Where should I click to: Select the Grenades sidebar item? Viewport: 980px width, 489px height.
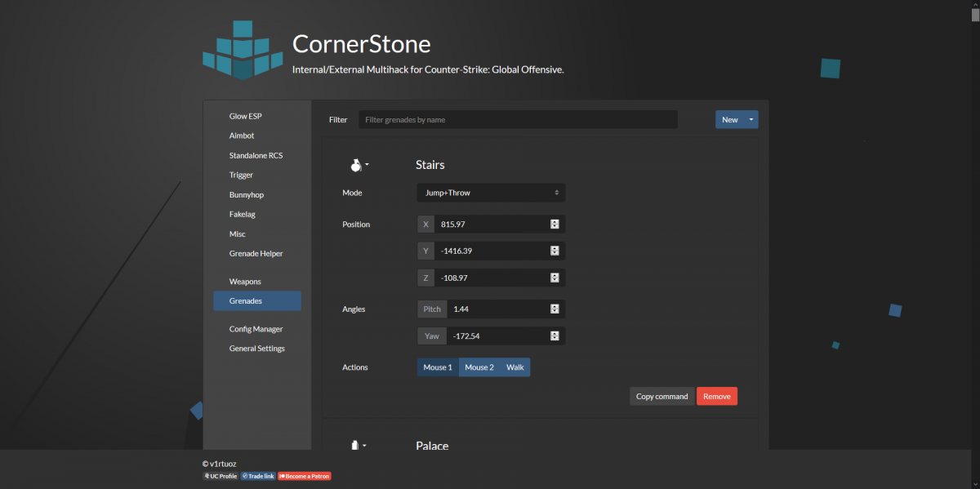tap(257, 301)
